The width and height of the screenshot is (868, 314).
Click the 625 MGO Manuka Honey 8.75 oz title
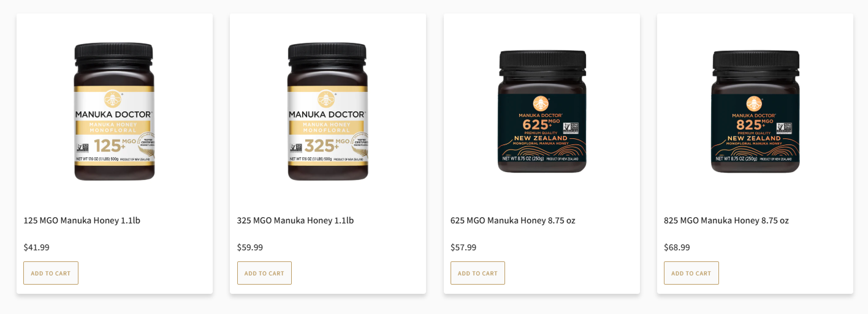(x=513, y=220)
